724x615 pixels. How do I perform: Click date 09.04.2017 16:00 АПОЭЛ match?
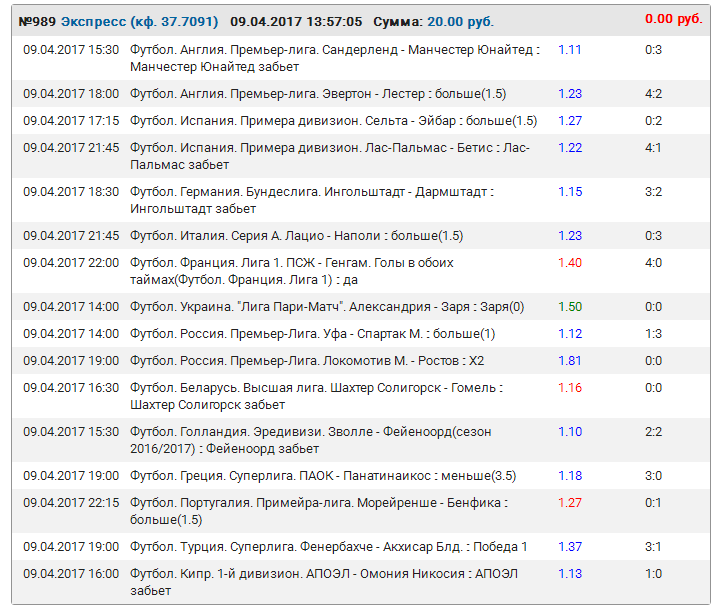pos(71,574)
